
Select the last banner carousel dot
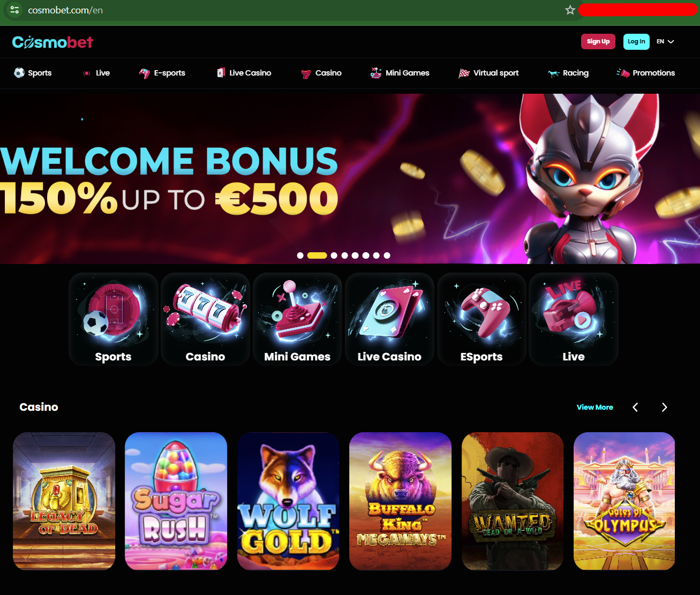[387, 255]
